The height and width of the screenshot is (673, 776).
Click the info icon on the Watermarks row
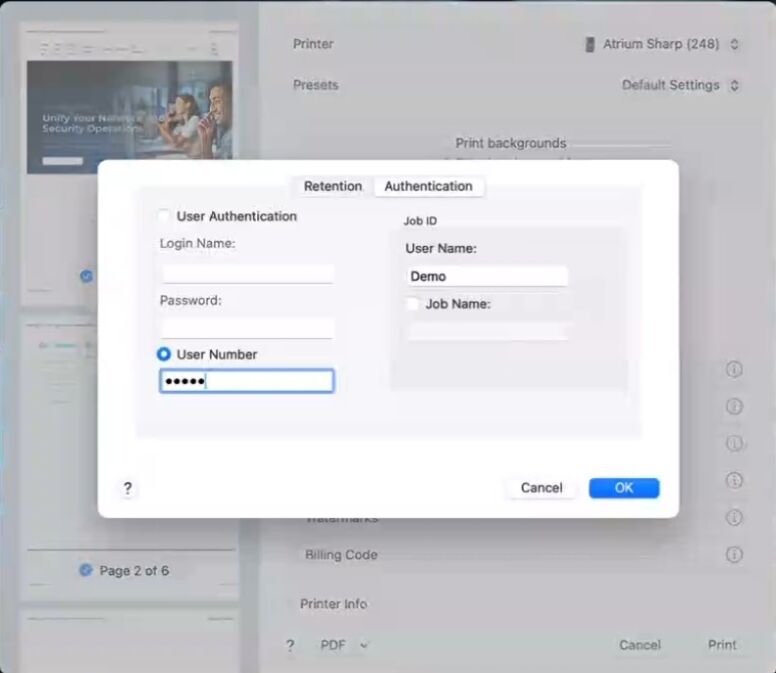tap(734, 518)
